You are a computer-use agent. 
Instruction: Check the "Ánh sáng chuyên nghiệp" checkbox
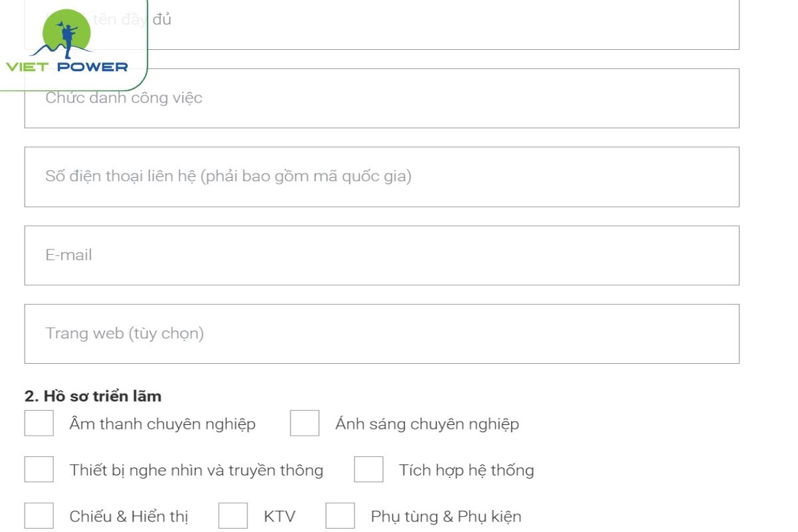(304, 424)
